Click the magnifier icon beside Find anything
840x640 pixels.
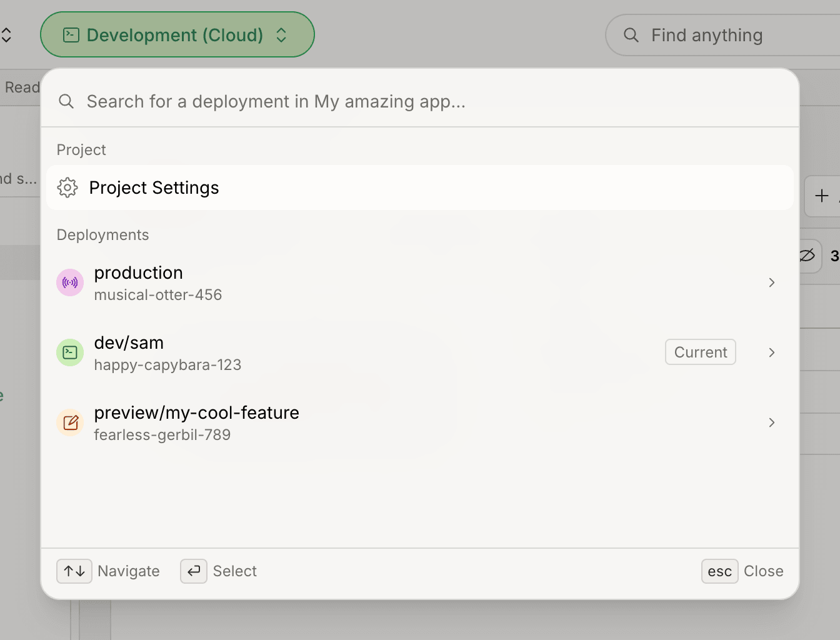click(631, 35)
